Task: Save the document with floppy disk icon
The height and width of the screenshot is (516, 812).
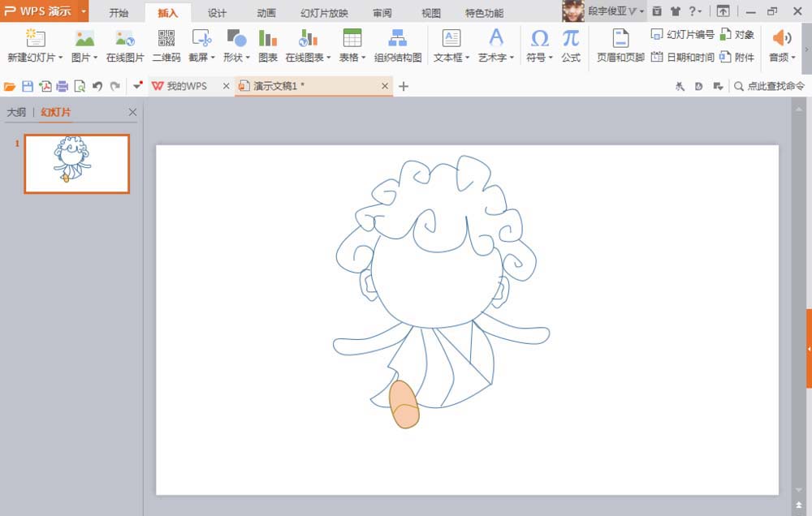Action: (x=28, y=87)
